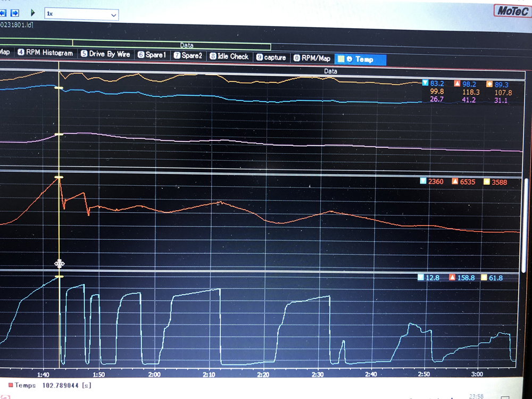Click the system clock showing 23:58

click(x=476, y=396)
